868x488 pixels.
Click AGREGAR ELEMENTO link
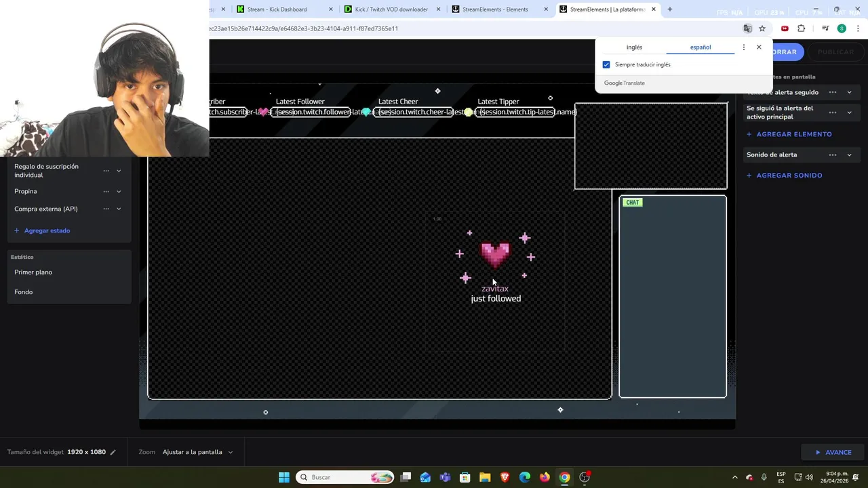click(789, 134)
